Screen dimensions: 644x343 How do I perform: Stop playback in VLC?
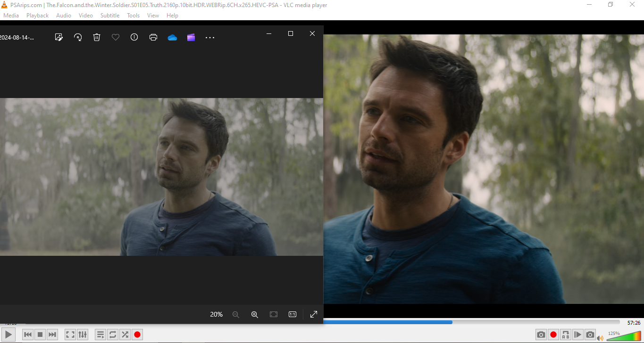click(40, 335)
